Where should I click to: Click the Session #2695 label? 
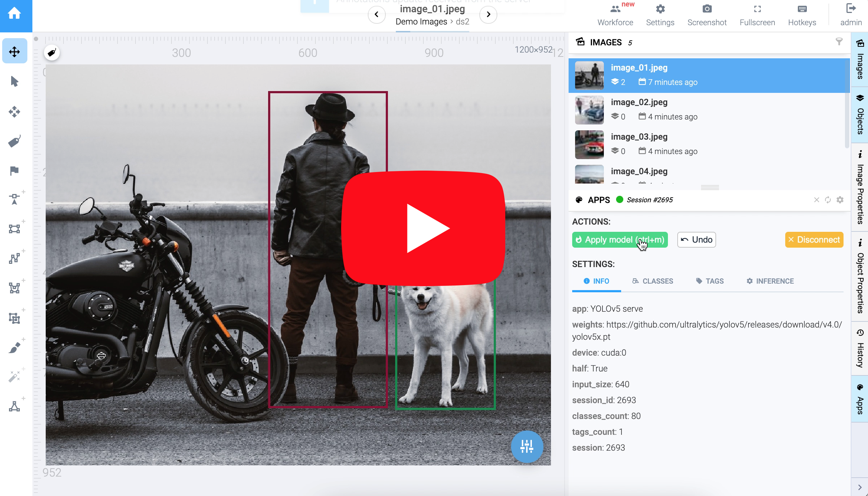650,200
